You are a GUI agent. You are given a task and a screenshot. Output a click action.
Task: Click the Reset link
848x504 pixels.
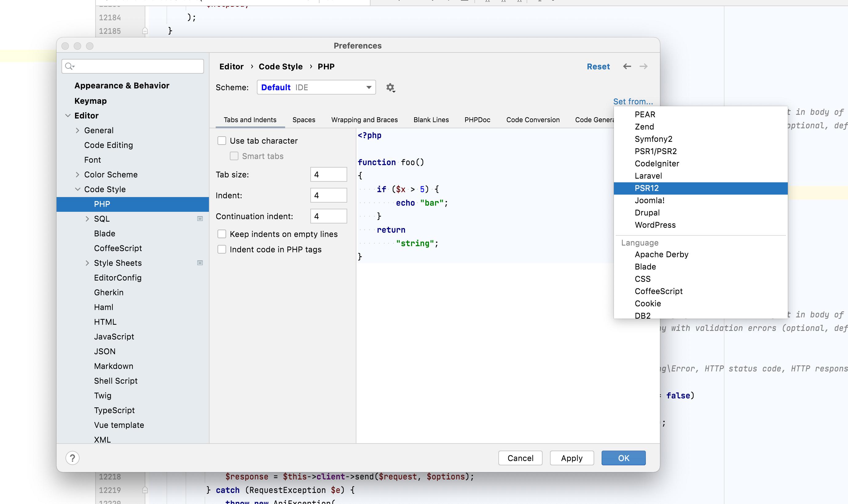(x=598, y=67)
